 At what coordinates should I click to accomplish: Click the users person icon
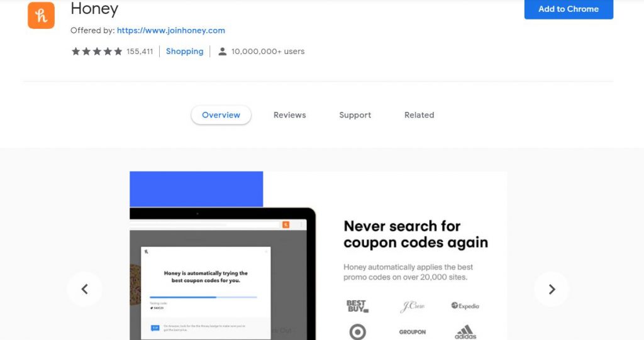pyautogui.click(x=222, y=52)
